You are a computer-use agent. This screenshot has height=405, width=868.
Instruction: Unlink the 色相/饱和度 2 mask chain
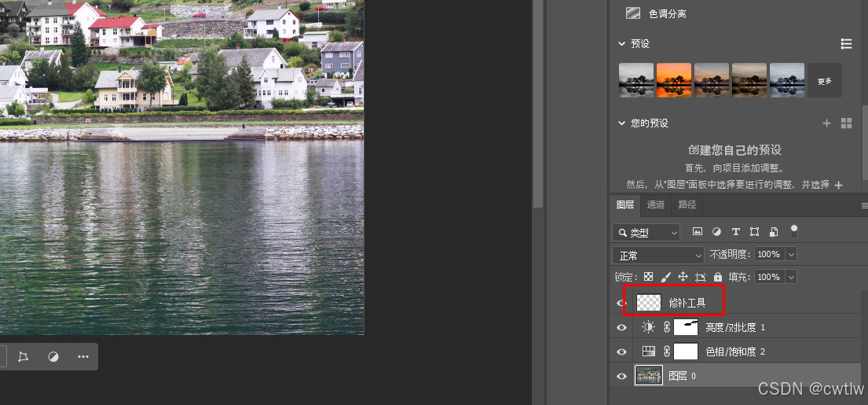(x=666, y=352)
